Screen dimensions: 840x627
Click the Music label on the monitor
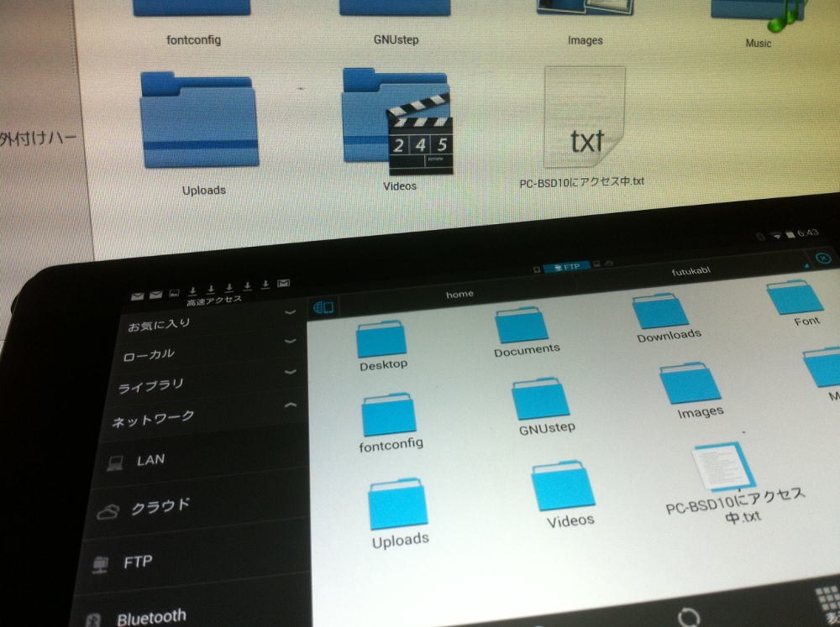(758, 44)
